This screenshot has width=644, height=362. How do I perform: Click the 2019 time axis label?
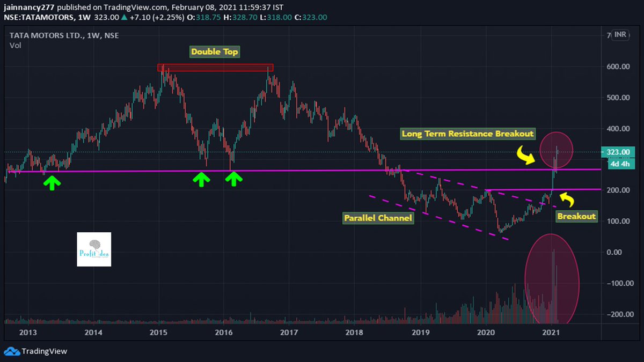point(420,333)
